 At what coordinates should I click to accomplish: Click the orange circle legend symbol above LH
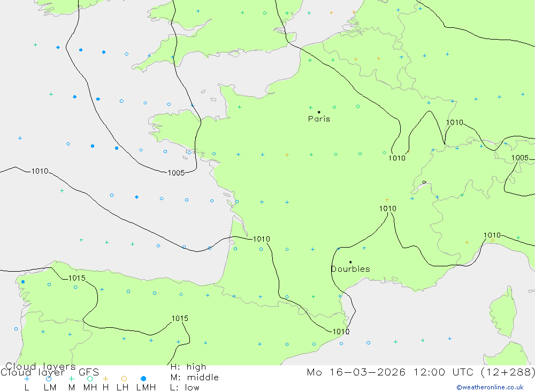coord(124,379)
